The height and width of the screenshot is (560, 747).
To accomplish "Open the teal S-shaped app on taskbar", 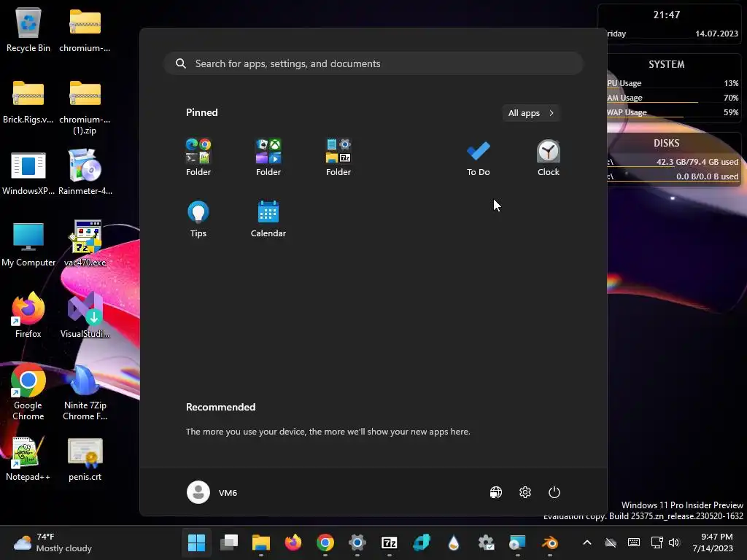I will [422, 542].
